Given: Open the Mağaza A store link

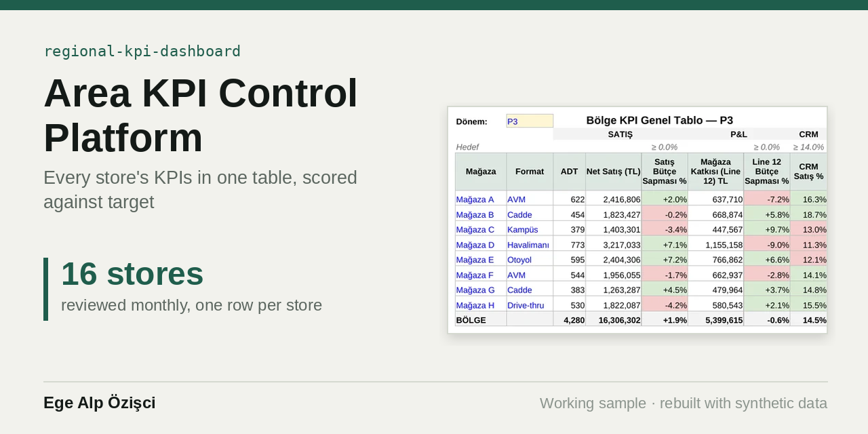Looking at the screenshot, I should (x=475, y=199).
